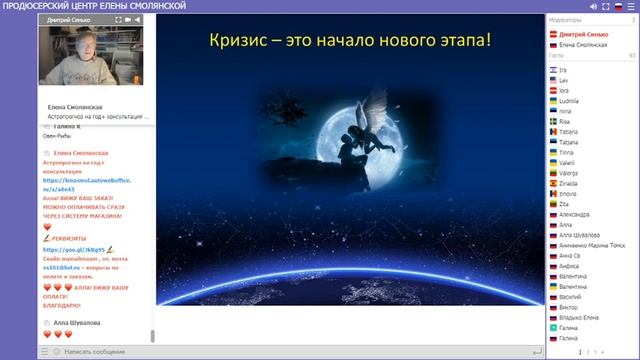Select participant Lev
This screenshot has width=640, height=360.
(563, 80)
